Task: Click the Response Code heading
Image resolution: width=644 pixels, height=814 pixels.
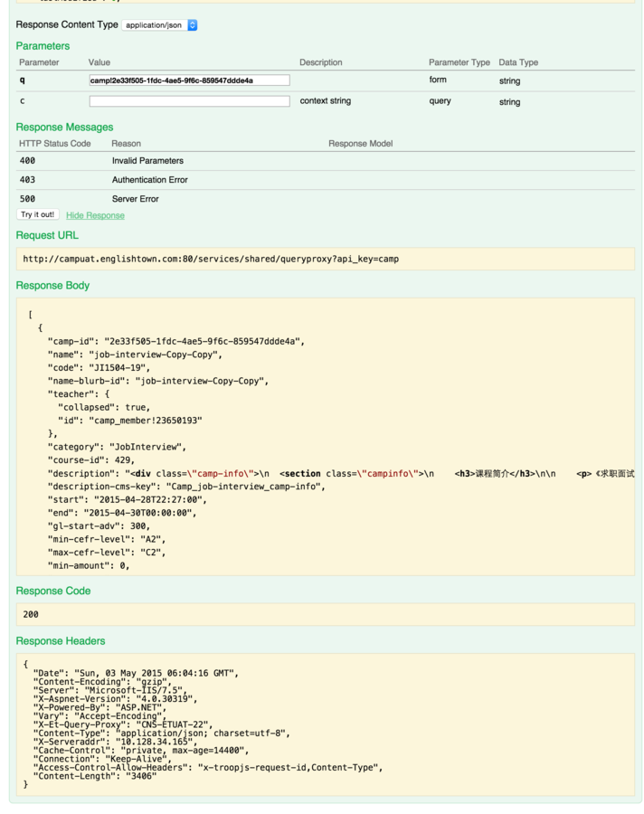Action: click(x=53, y=592)
